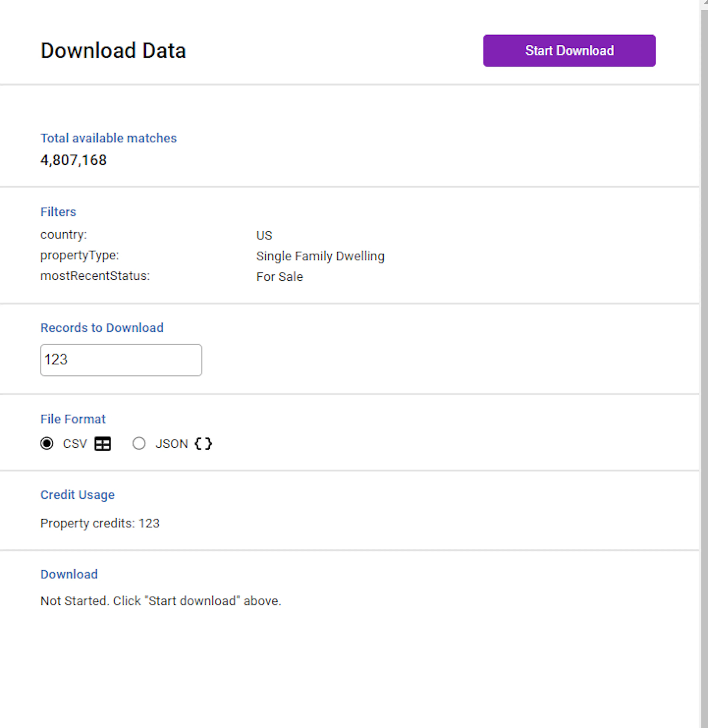Click the Single Family Dwelling filter value
This screenshot has height=728, width=708.
[x=320, y=256]
